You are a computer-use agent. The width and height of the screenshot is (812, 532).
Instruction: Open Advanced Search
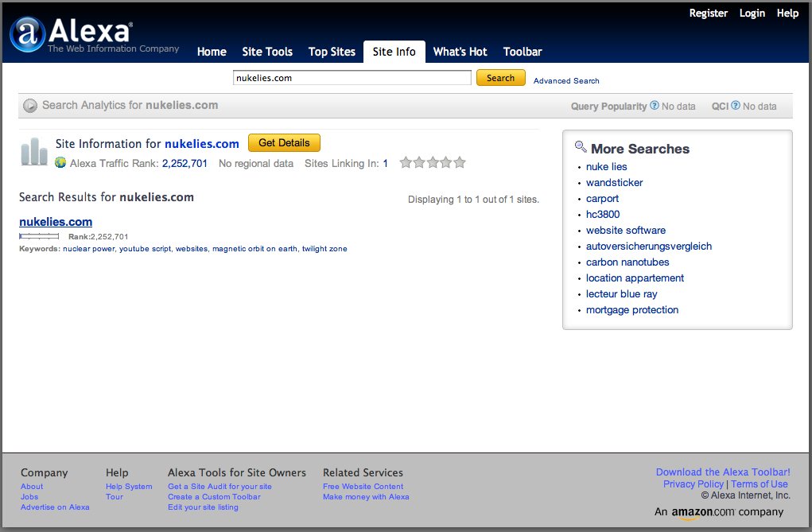[566, 81]
